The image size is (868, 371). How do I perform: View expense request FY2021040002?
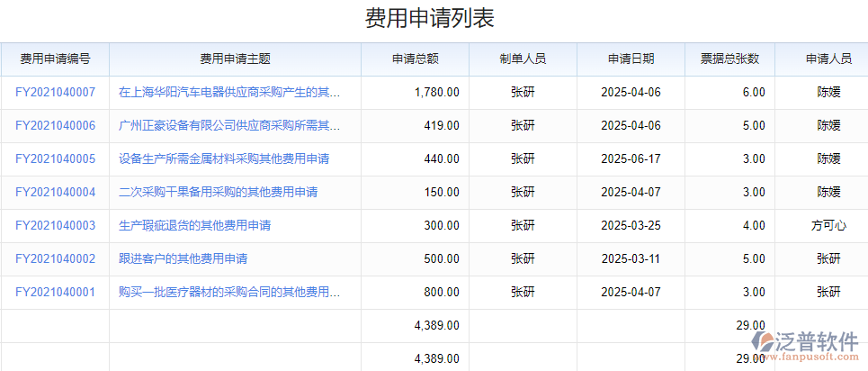55,258
